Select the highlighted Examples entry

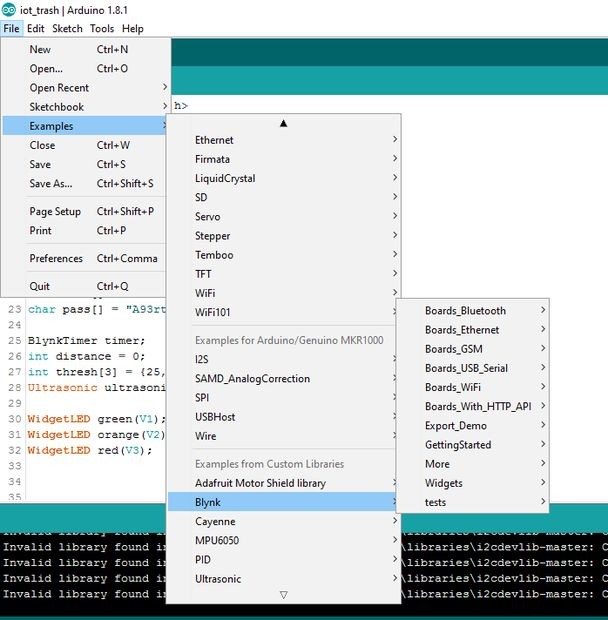pyautogui.click(x=85, y=126)
